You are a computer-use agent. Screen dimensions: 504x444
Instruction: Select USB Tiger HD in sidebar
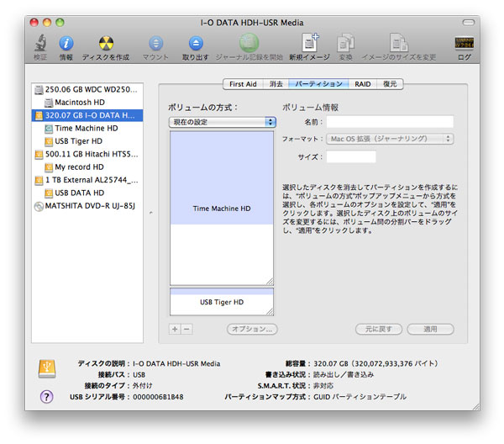87,141
